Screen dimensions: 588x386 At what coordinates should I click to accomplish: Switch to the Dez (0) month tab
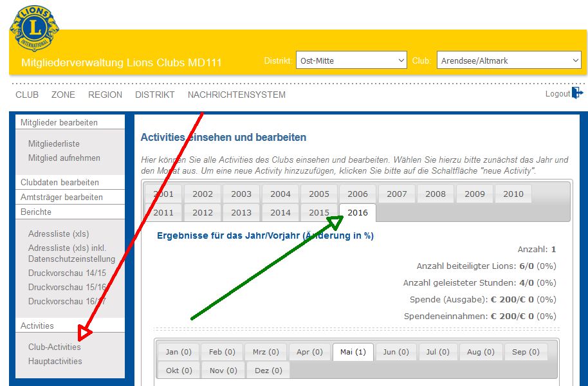click(x=268, y=371)
